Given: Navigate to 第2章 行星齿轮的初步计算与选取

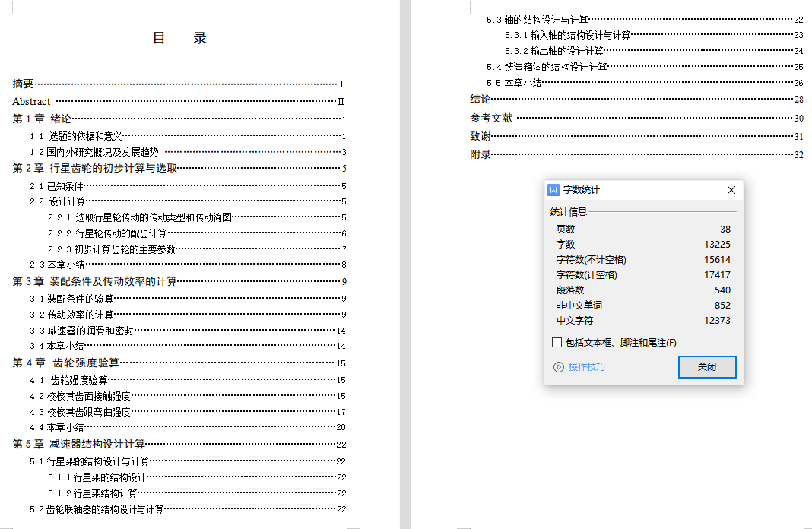Looking at the screenshot, I should tap(95, 169).
